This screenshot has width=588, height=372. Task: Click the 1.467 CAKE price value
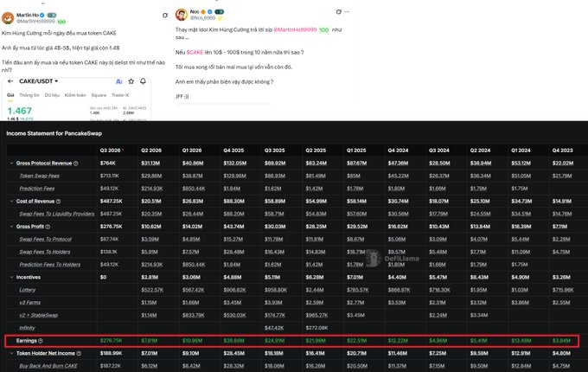click(x=20, y=111)
